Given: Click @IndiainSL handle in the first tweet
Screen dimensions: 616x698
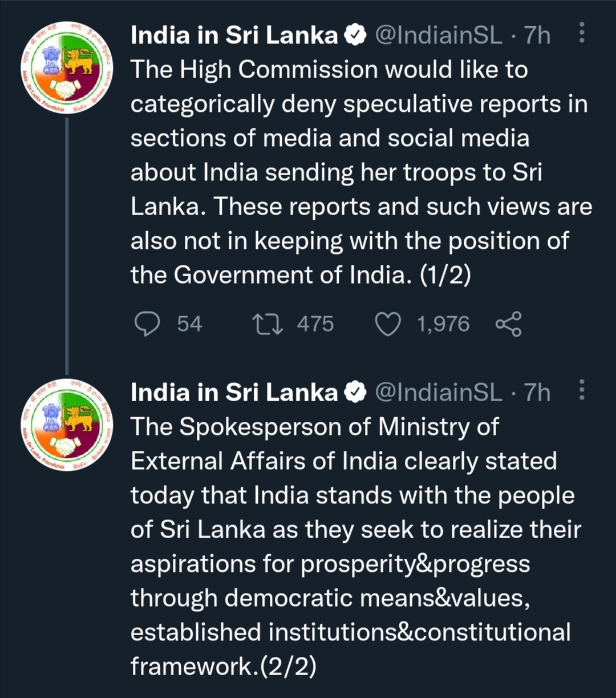Looking at the screenshot, I should tap(439, 36).
